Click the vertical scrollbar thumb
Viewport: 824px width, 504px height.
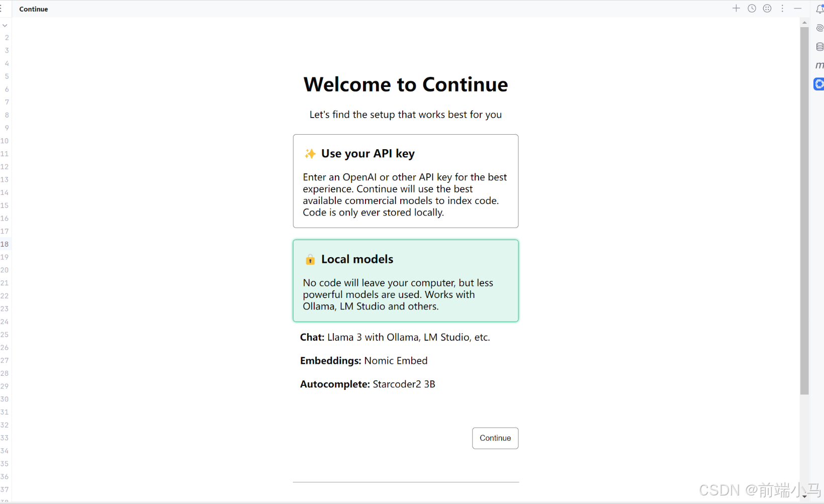pyautogui.click(x=804, y=211)
